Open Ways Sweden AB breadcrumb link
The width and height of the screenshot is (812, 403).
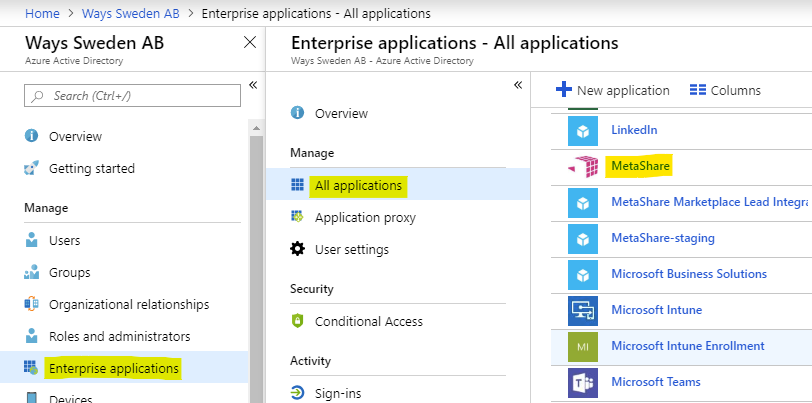(x=130, y=13)
